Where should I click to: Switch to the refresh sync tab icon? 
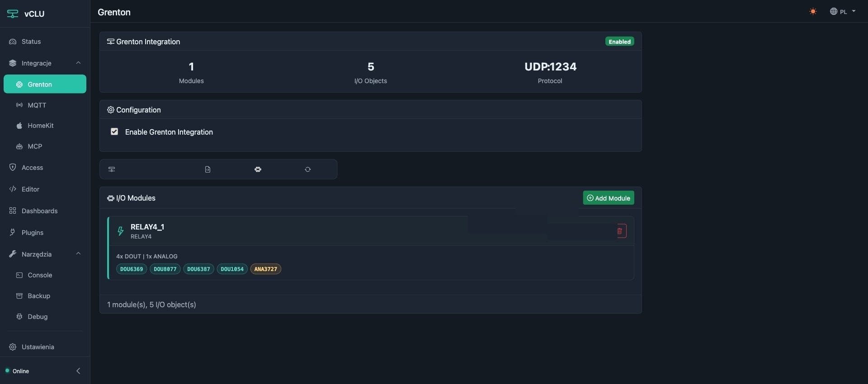pos(308,169)
